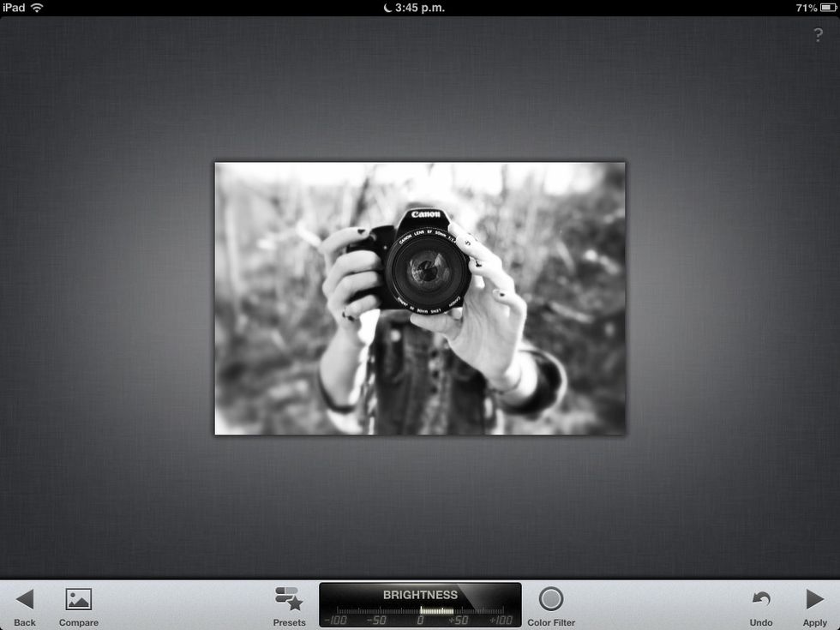The height and width of the screenshot is (630, 840).
Task: Tap the Do Not Disturb moon icon
Action: 387,8
